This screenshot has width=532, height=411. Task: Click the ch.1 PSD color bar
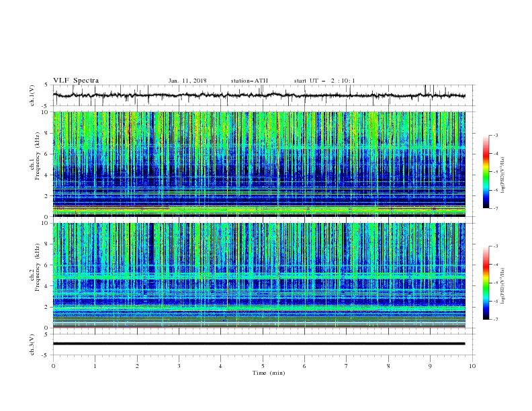tap(486, 172)
